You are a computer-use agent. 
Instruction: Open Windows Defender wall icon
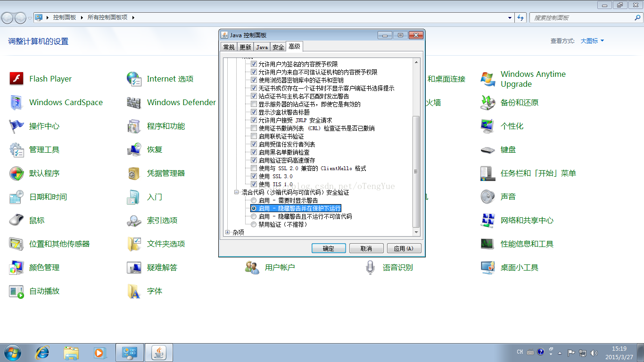click(x=134, y=102)
